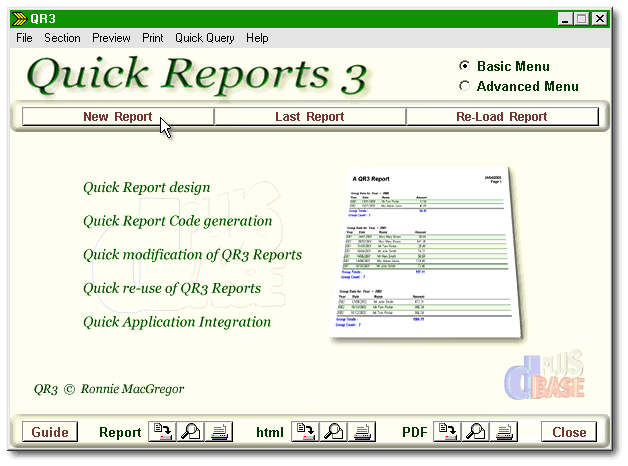Minimize the QR3 window
Screen dimensions: 628x466
[565, 19]
